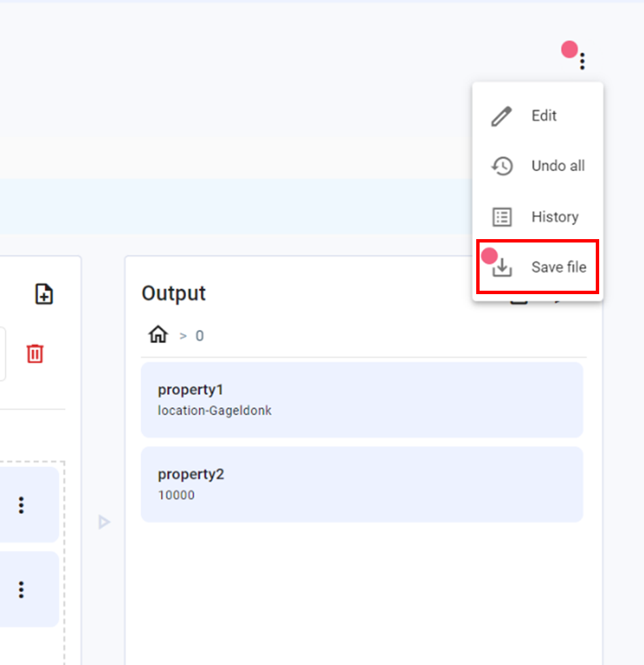Click the Undo all clock-arrow icon
Viewport: 644px width, 665px height.
pos(501,166)
